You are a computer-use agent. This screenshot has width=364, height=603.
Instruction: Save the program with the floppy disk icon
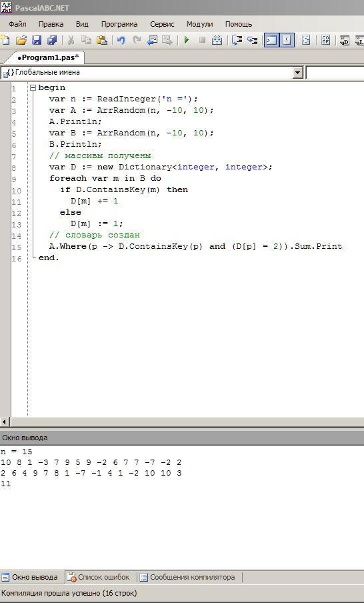pos(37,40)
